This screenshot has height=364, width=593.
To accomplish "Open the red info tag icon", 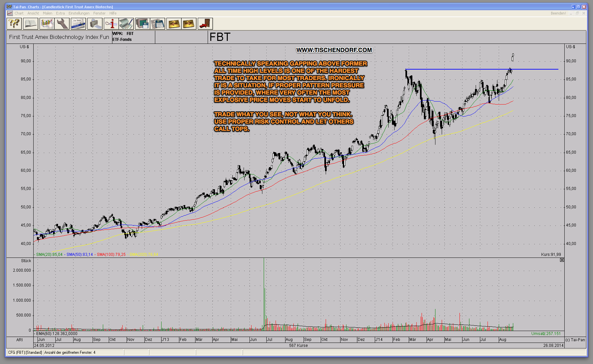I will point(111,24).
